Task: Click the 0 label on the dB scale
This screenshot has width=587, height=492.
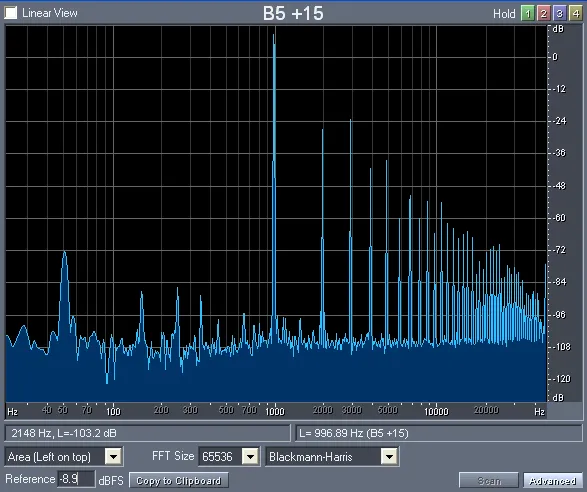Action: point(555,57)
